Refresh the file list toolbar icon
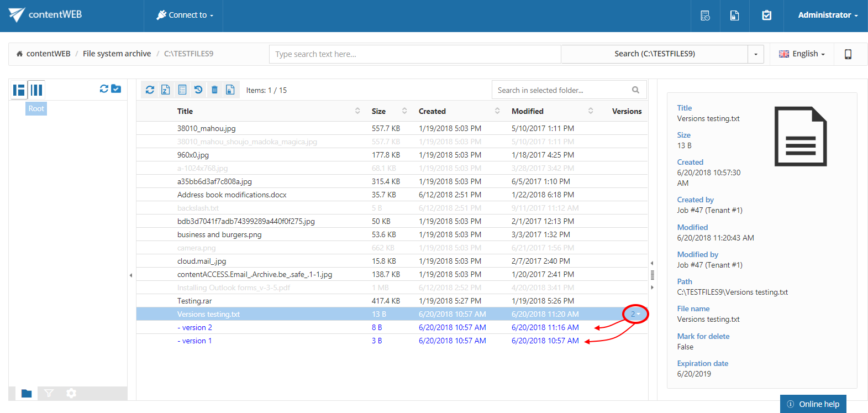This screenshot has width=868, height=413. (x=150, y=90)
